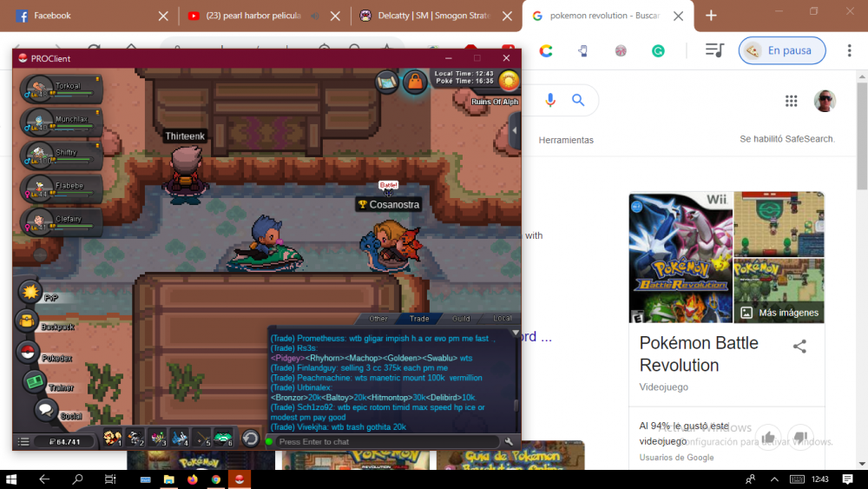Open the Pokedex pokeball icon
This screenshot has height=489, width=868.
[x=28, y=353]
